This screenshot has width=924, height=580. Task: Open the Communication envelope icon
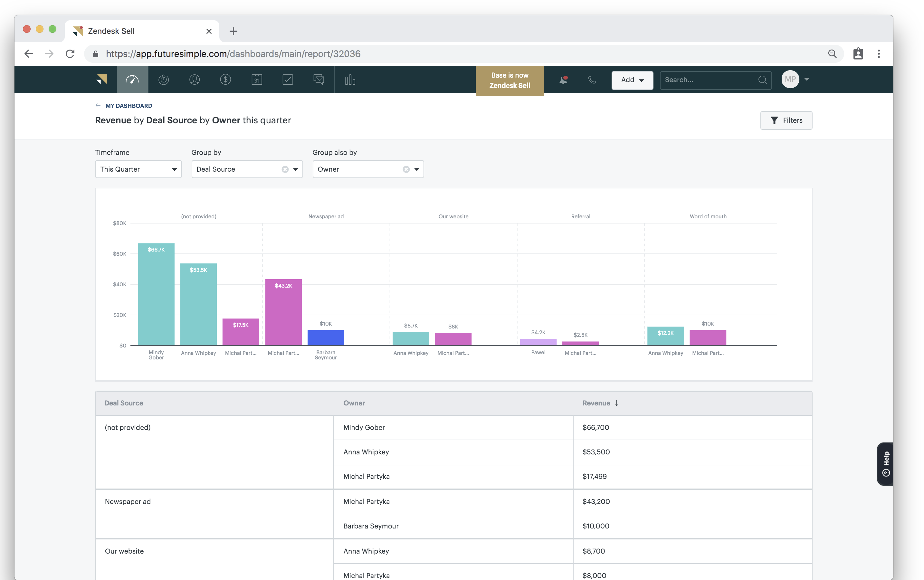tap(319, 80)
